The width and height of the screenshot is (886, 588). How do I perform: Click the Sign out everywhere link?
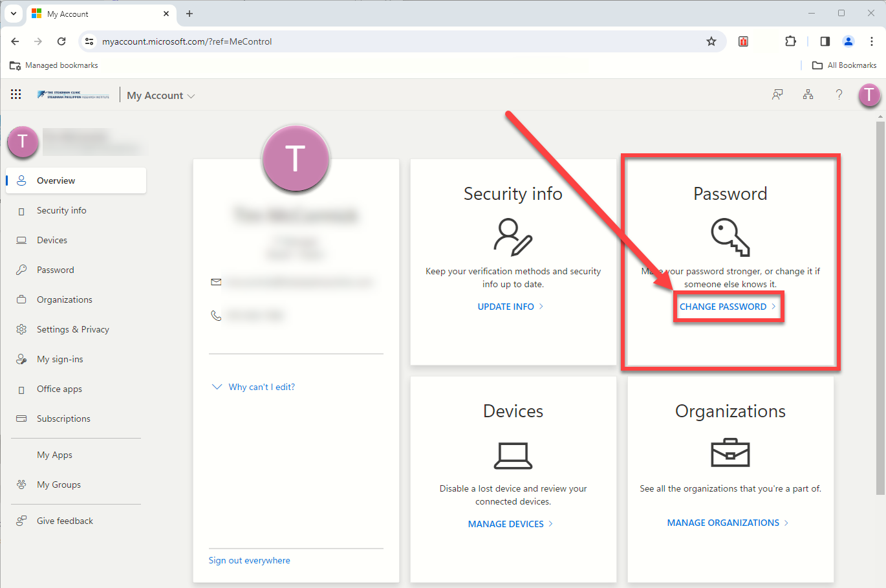pyautogui.click(x=249, y=560)
